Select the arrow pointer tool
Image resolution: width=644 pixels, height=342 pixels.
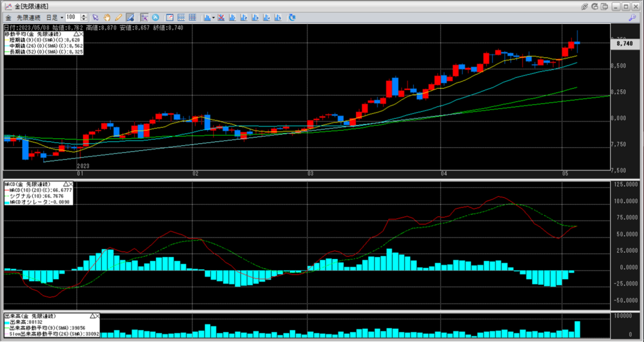pos(96,17)
